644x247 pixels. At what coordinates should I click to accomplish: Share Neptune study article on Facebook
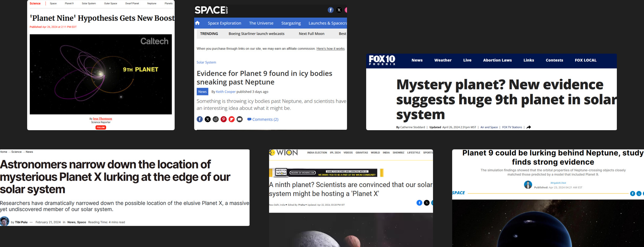click(633, 194)
